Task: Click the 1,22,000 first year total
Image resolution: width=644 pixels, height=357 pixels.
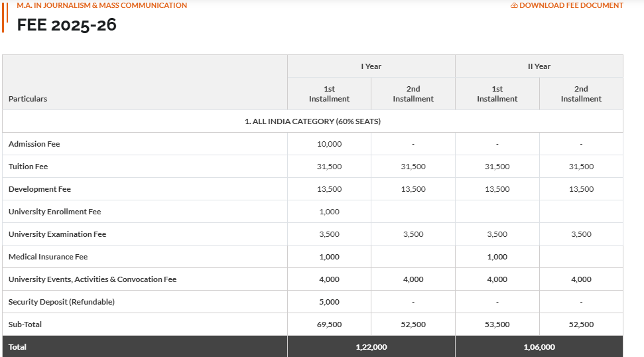Action: (371, 347)
